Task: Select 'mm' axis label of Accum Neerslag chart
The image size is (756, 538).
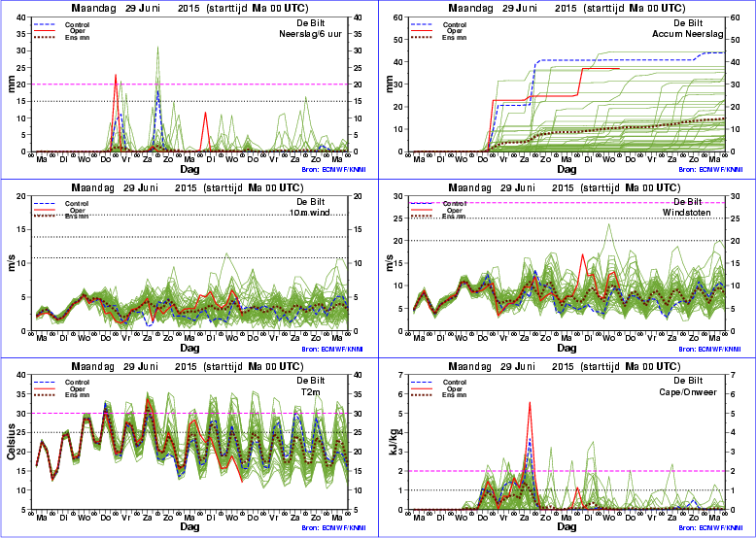Action: tap(390, 84)
